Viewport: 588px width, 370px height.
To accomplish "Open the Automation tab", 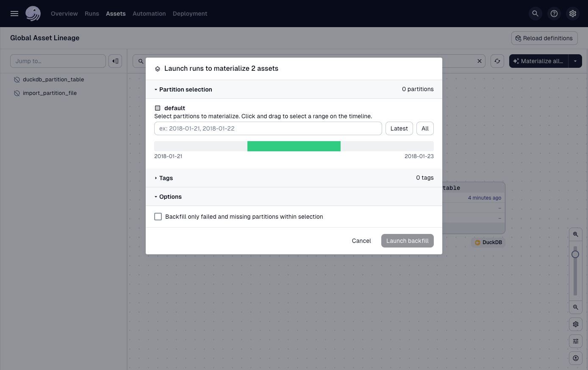I will pos(149,13).
